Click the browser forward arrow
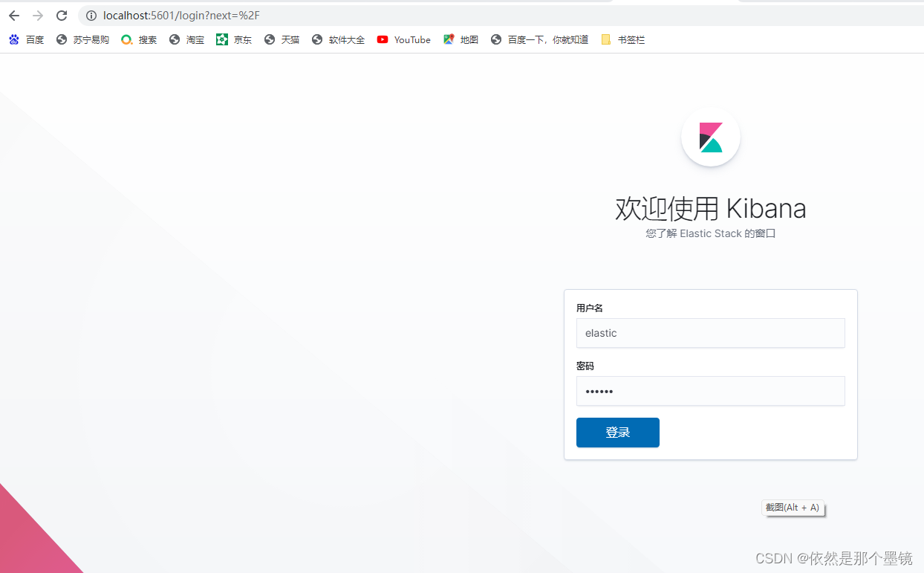The image size is (924, 573). tap(38, 16)
